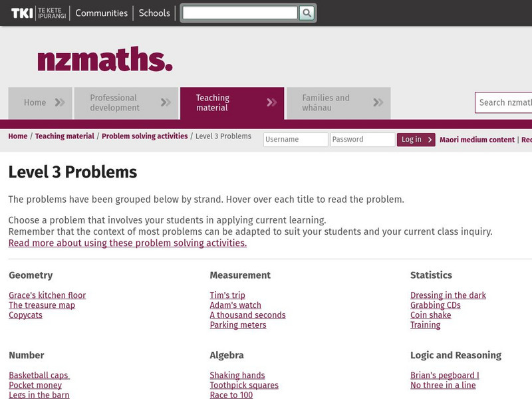Viewport: 532px width, 399px height.
Task: Open The treasure map problem
Action: (x=42, y=305)
